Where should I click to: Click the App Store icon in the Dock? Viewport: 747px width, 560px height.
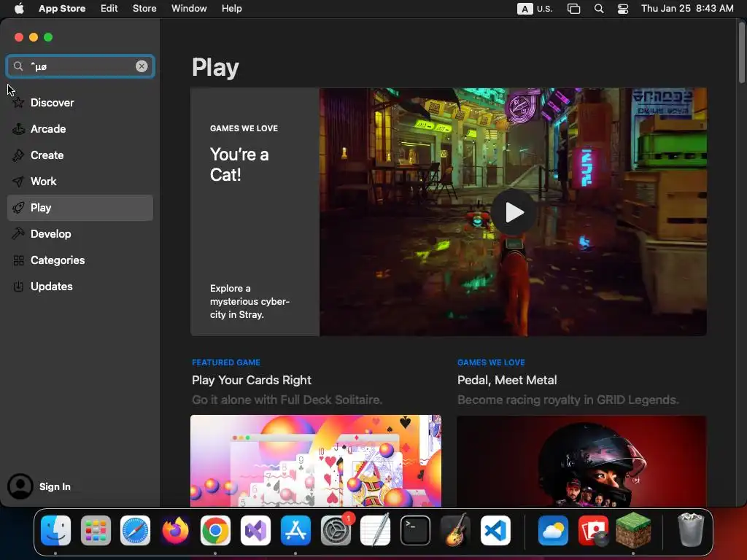click(295, 531)
